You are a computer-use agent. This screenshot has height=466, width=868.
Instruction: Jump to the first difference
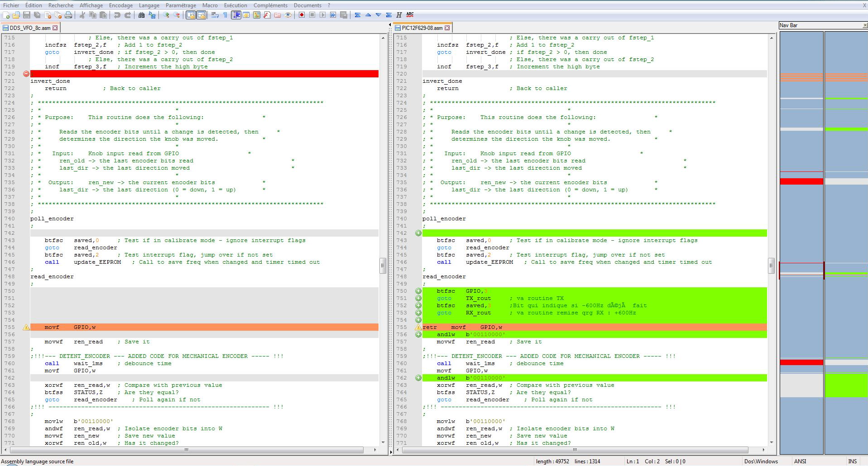click(357, 15)
